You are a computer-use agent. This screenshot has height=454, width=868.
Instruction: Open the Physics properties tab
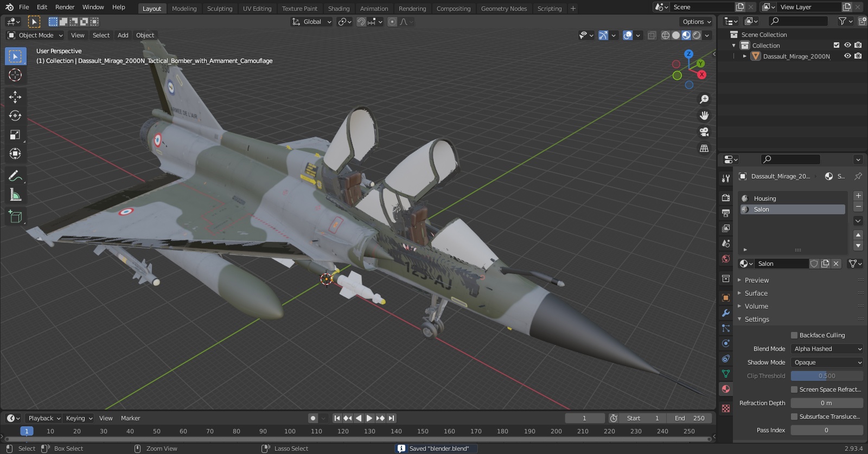tap(726, 343)
